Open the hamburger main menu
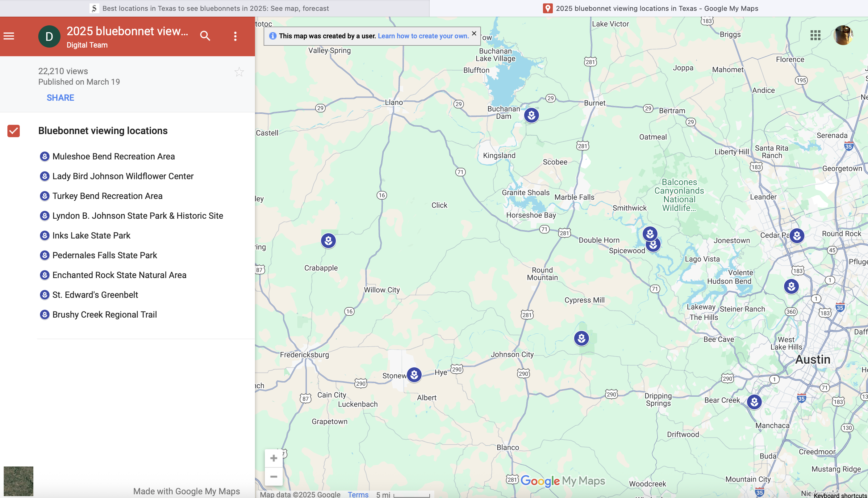The image size is (868, 498). click(9, 36)
